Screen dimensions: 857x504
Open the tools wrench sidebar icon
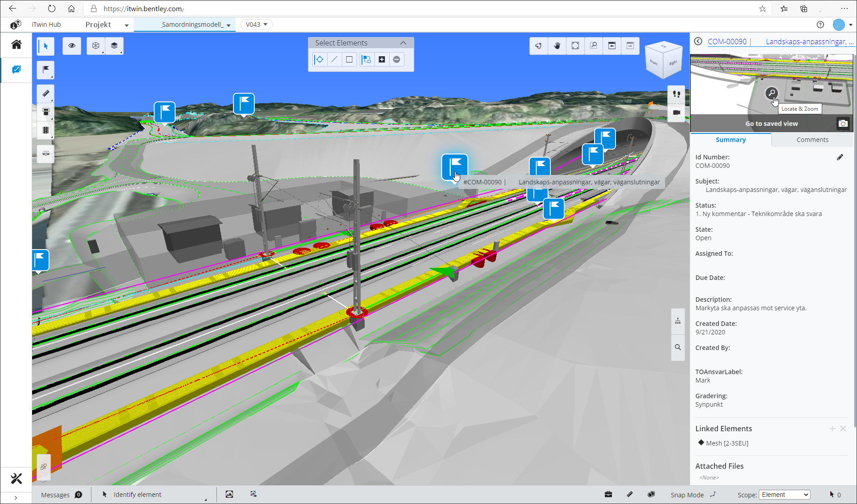coord(16,479)
